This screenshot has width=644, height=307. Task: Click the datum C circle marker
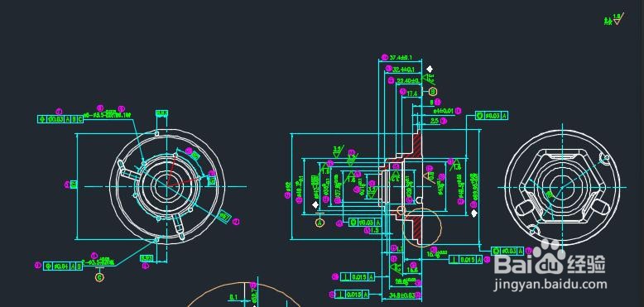[x=99, y=277]
